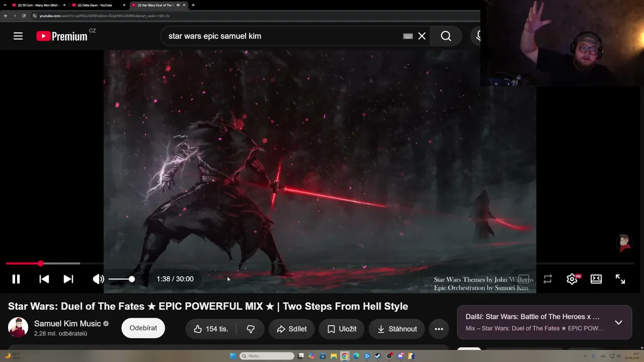The width and height of the screenshot is (644, 362).
Task: Open Steam from the taskbar
Action: (378, 356)
